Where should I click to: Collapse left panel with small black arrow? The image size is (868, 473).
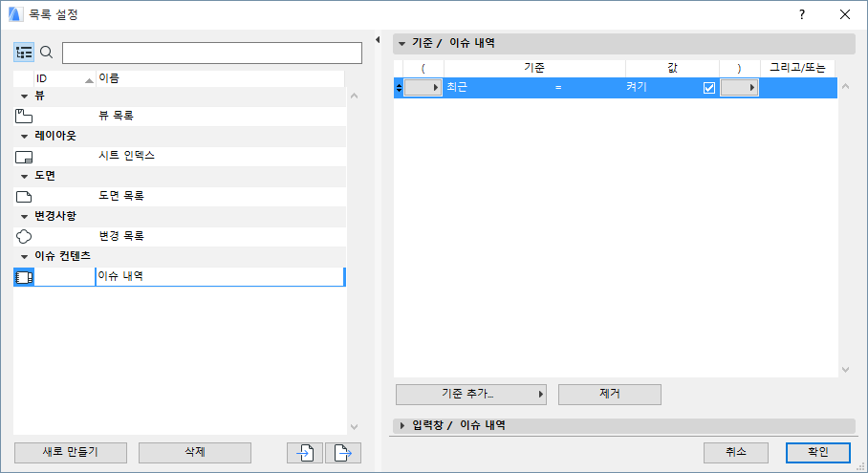(x=378, y=40)
